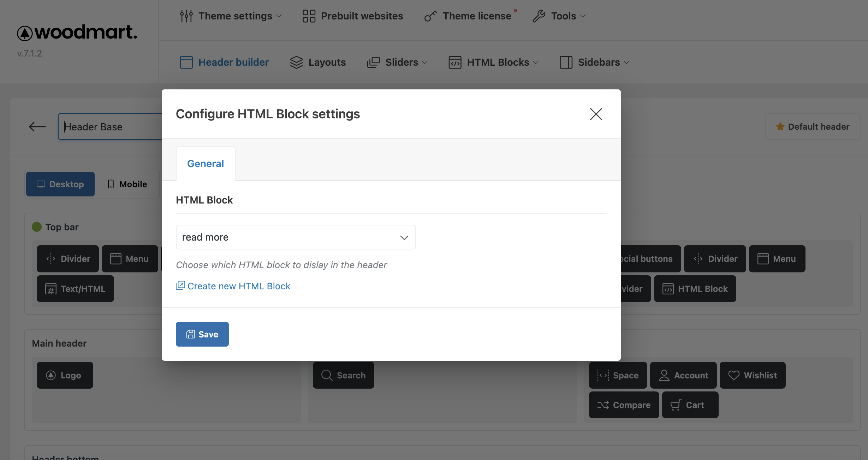This screenshot has height=460, width=868.
Task: Click the Save floppy disk icon
Action: tap(191, 334)
